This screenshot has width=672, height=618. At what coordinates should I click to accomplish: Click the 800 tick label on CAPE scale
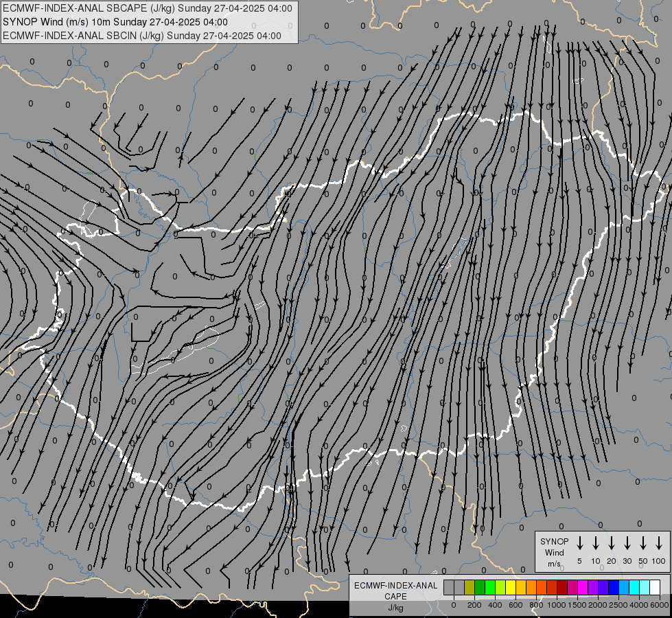tap(536, 605)
